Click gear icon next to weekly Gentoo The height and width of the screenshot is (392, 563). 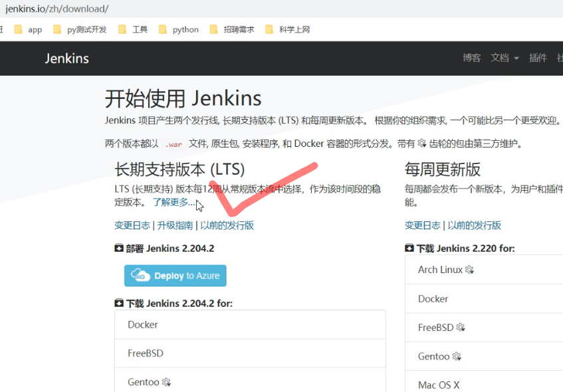pos(457,357)
